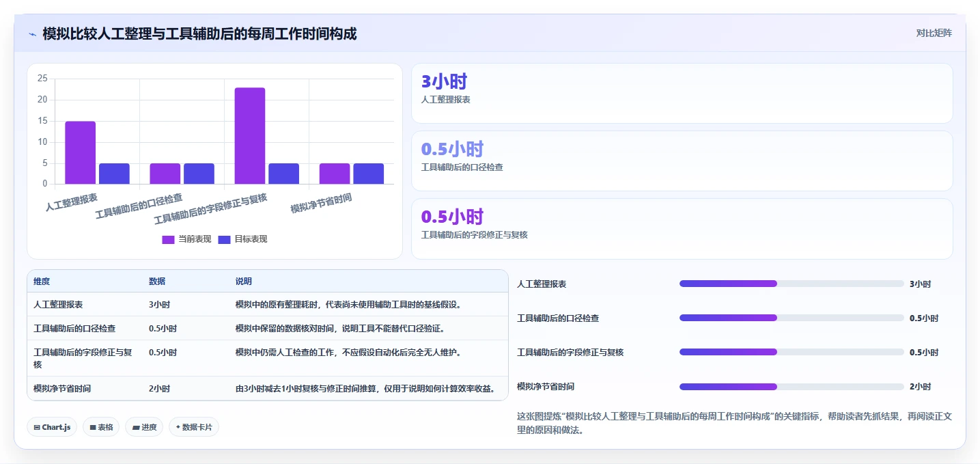Click the description starting 模拟中的原有整理耗时
The height and width of the screenshot is (464, 980).
pyautogui.click(x=348, y=305)
